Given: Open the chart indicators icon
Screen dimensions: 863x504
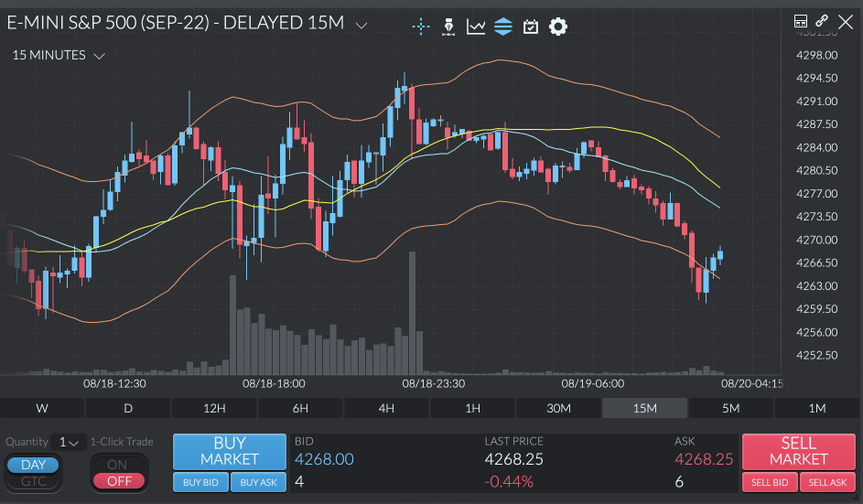Looking at the screenshot, I should pos(476,26).
